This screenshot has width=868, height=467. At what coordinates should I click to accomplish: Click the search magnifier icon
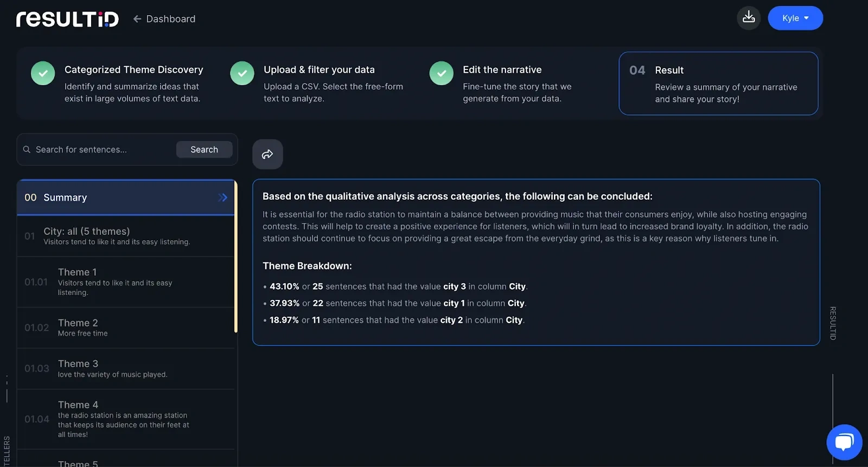[x=27, y=150]
